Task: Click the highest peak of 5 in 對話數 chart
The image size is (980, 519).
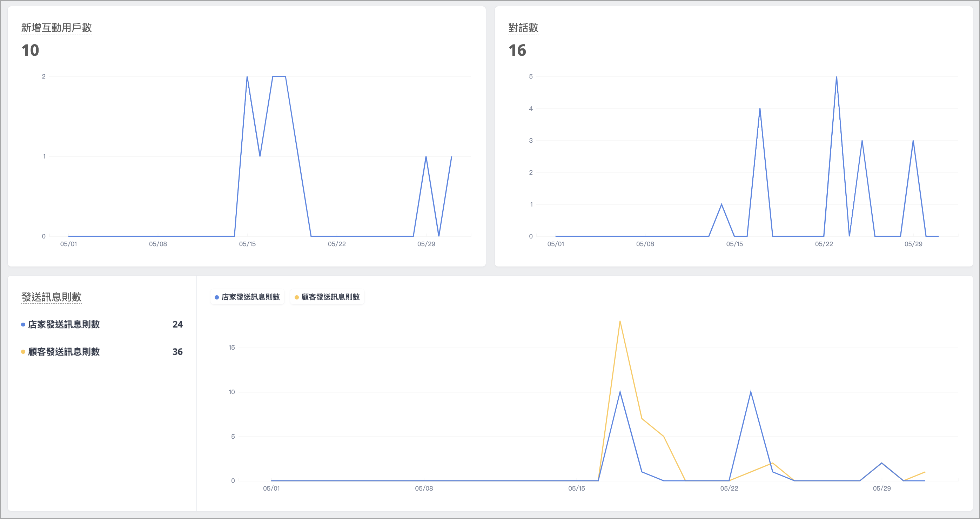Action: (x=836, y=77)
